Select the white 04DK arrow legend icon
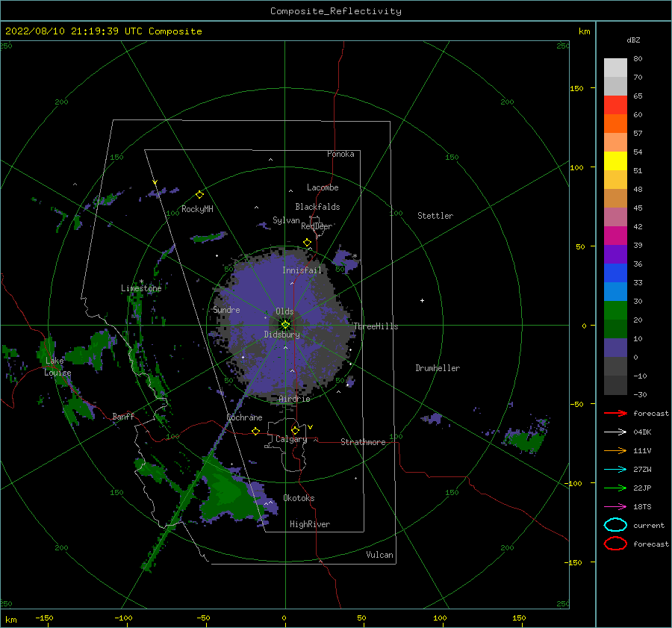 pos(615,432)
